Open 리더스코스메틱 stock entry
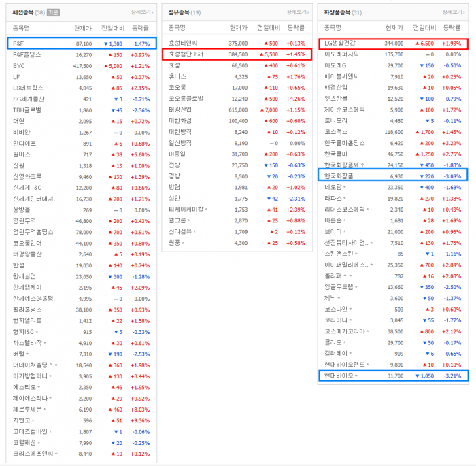 [x=345, y=210]
